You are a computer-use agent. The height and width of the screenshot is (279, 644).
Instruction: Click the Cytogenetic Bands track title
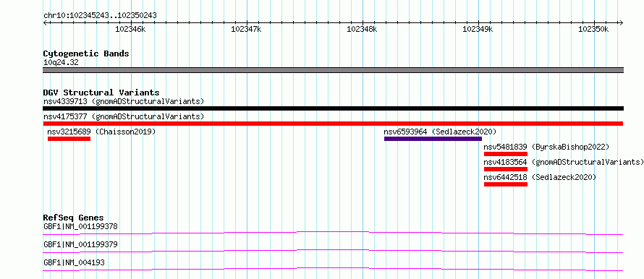pos(86,53)
